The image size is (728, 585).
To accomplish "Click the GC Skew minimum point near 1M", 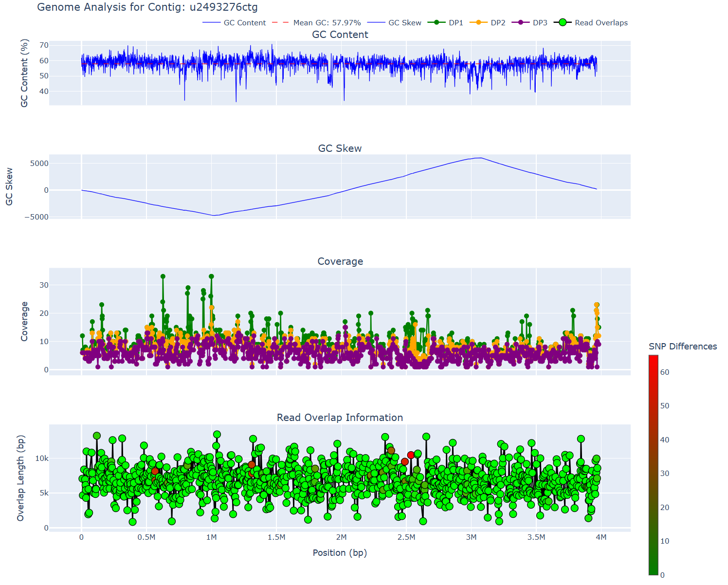I will pos(214,215).
